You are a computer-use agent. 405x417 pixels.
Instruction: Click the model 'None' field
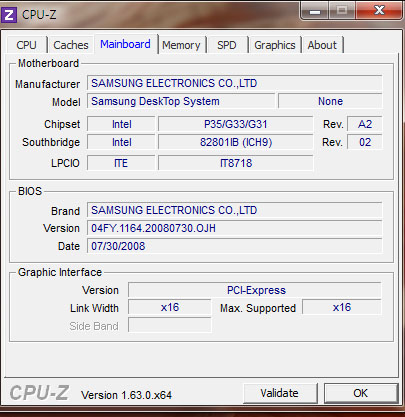pyautogui.click(x=330, y=101)
